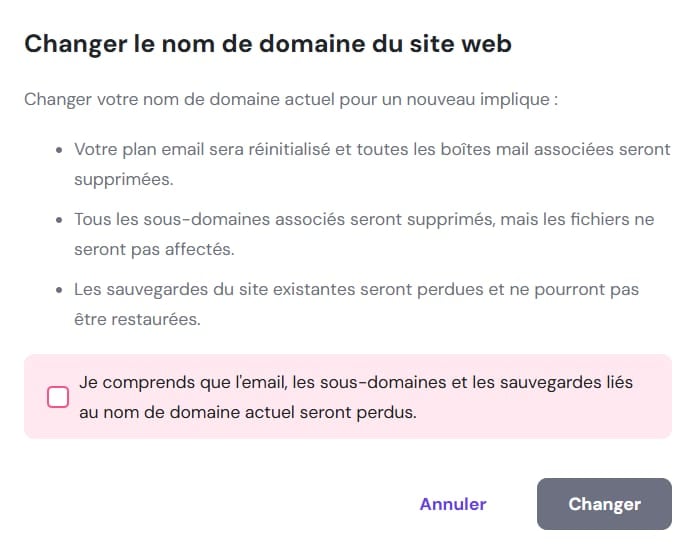700x555 pixels.
Task: Click the "Changer le nom de domaine" title
Action: pos(268,44)
